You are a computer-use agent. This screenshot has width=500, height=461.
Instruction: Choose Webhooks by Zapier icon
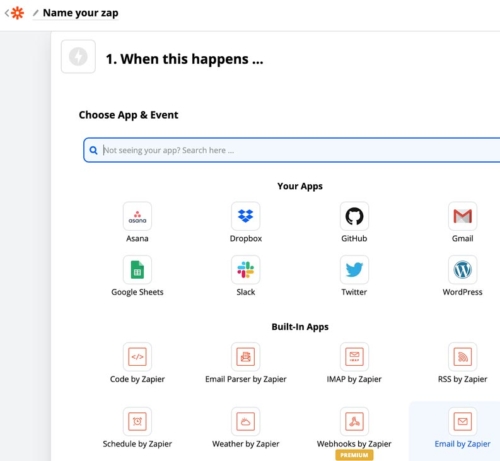pos(354,421)
